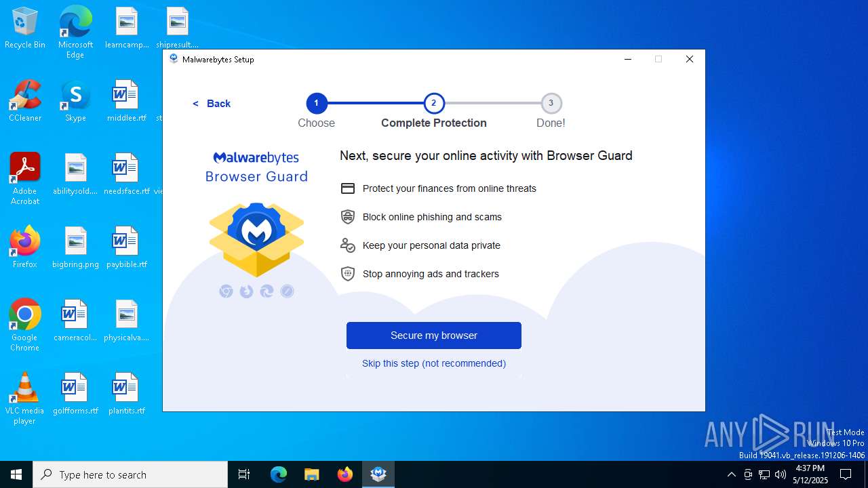The height and width of the screenshot is (488, 868).
Task: Open Firefox from the taskbar
Action: tap(344, 474)
